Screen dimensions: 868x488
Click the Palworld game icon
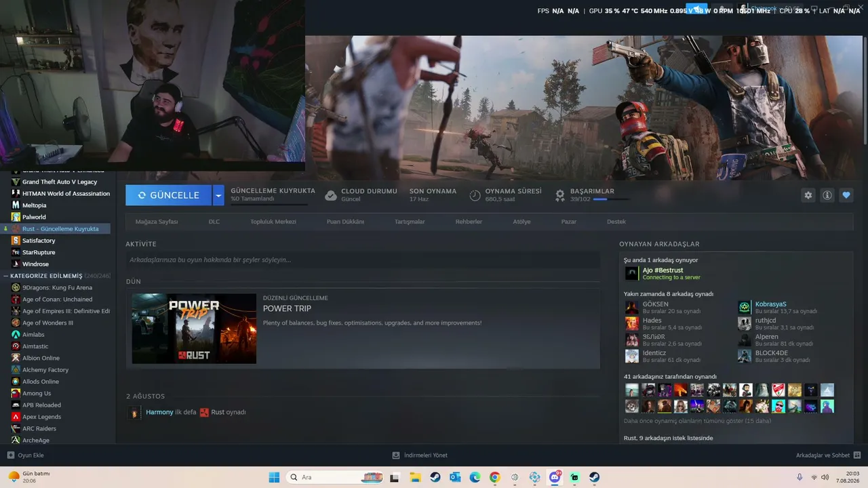tap(16, 217)
